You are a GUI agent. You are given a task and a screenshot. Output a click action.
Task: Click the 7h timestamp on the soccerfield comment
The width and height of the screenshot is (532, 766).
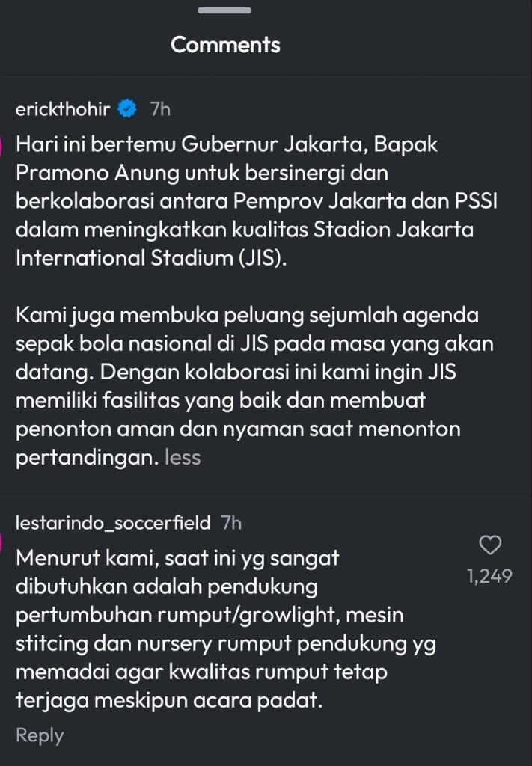pos(232,523)
